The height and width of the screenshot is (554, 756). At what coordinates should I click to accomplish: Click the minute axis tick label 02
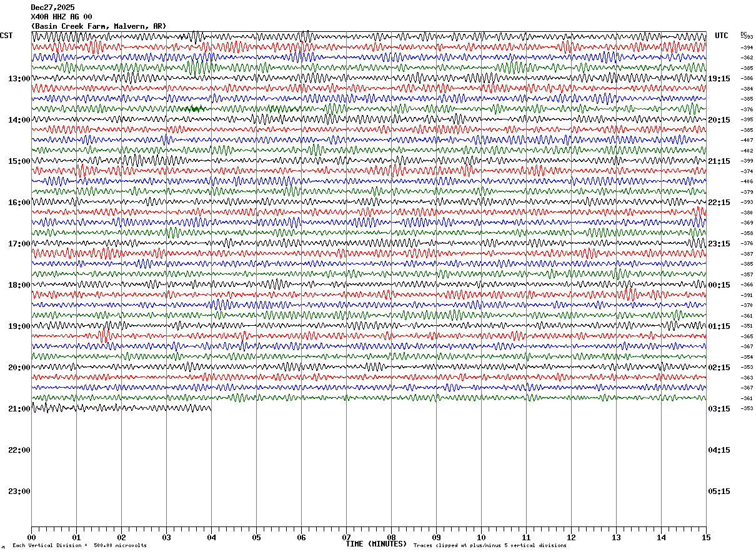[121, 537]
